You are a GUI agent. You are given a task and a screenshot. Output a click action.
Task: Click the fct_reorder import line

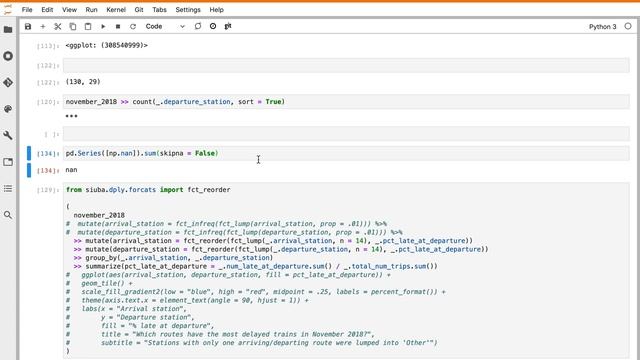tap(148, 190)
